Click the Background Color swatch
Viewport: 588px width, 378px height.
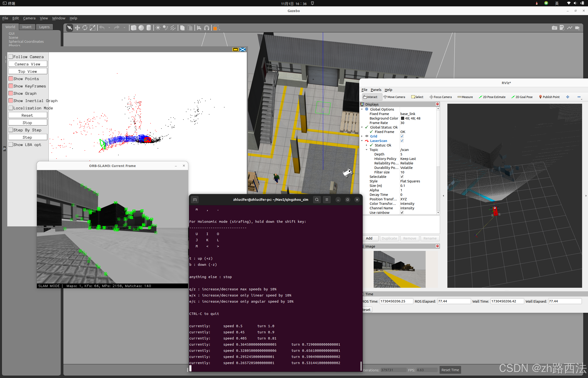point(403,118)
